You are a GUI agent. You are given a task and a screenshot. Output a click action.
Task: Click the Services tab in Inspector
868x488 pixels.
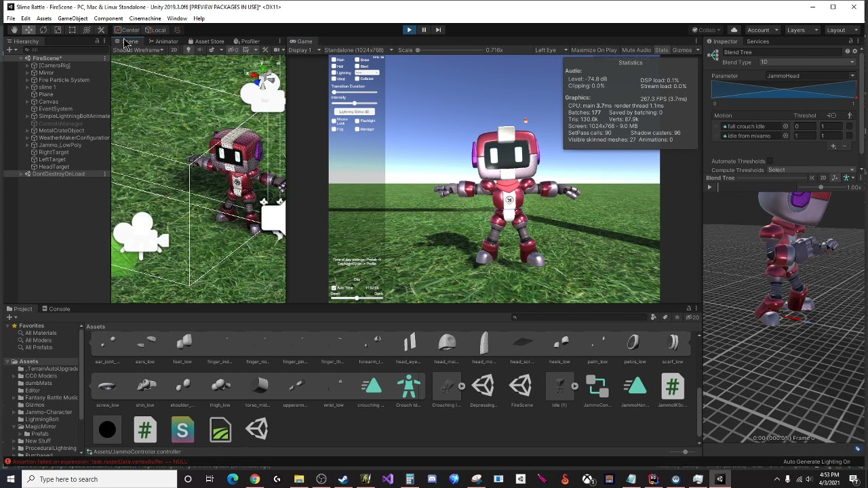(x=757, y=41)
